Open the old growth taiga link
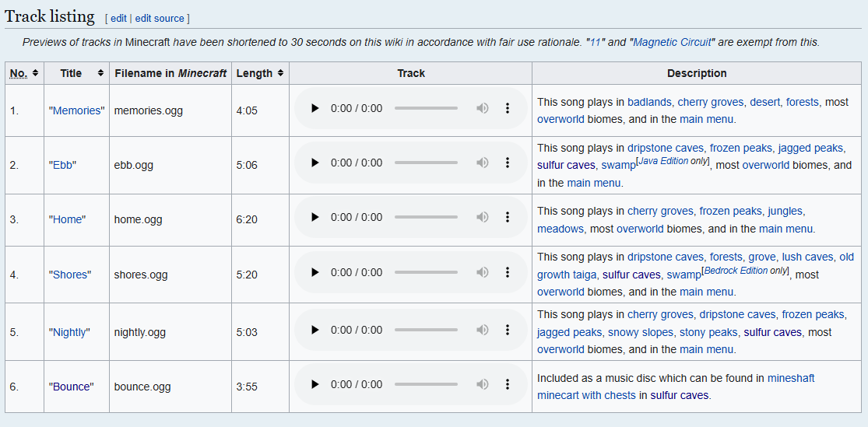 [567, 275]
